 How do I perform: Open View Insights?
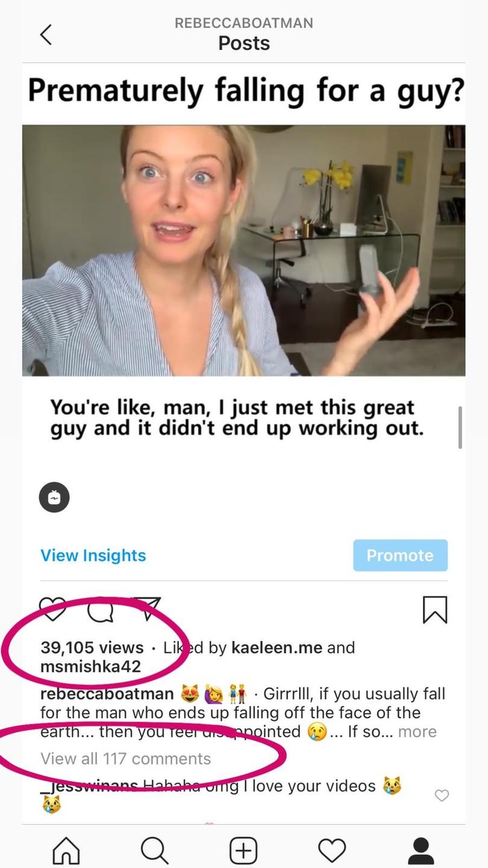tap(93, 555)
